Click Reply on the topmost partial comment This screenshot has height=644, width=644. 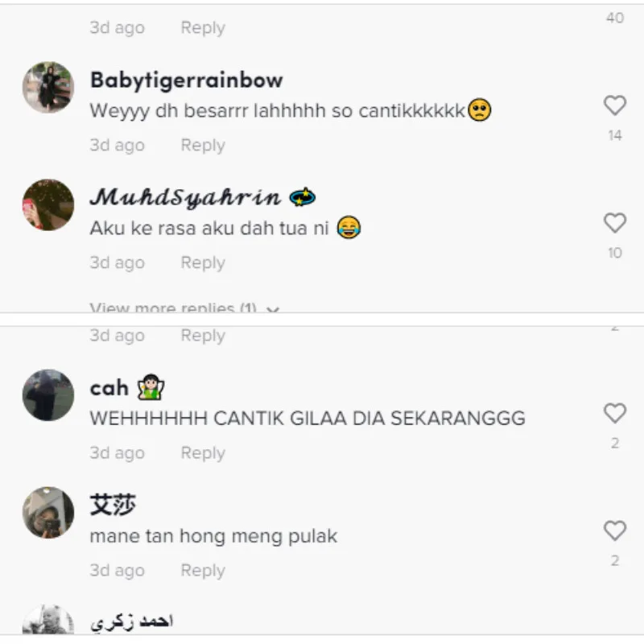point(203,28)
